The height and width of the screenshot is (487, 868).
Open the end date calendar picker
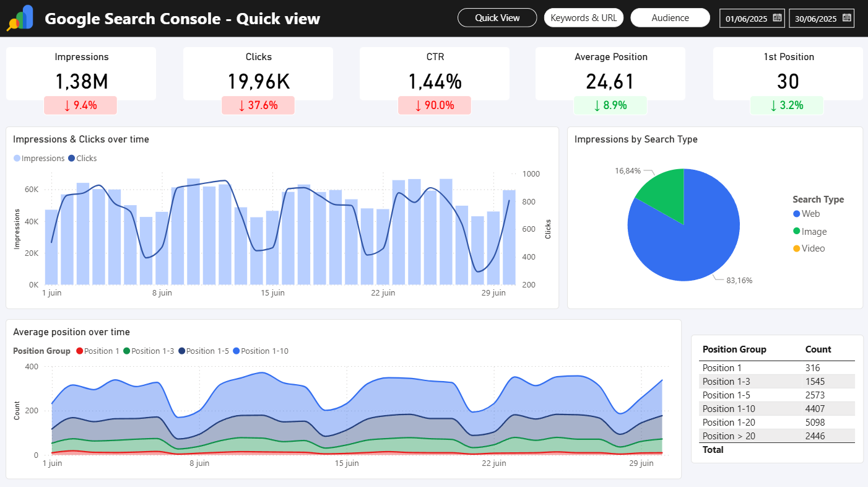click(x=846, y=18)
